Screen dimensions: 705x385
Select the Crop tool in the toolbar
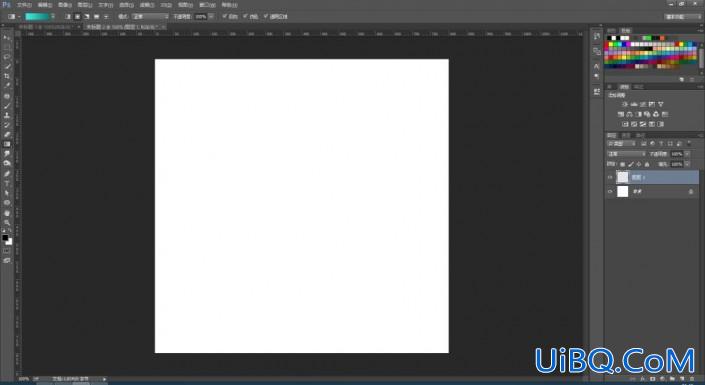tap(7, 76)
